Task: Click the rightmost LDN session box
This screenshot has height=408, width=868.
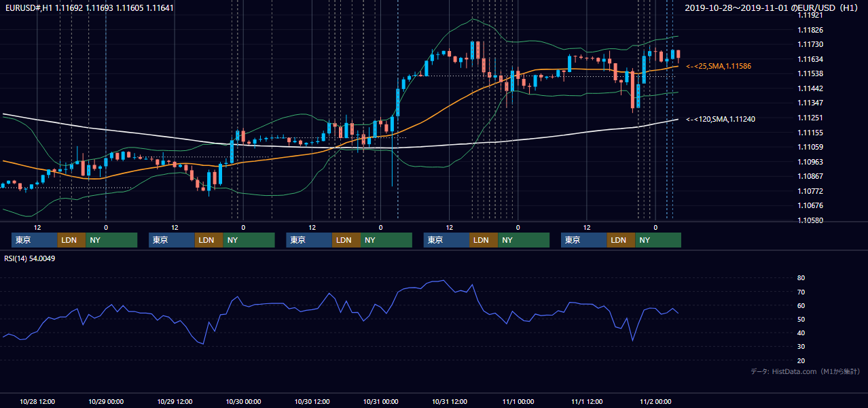Action: [x=621, y=240]
